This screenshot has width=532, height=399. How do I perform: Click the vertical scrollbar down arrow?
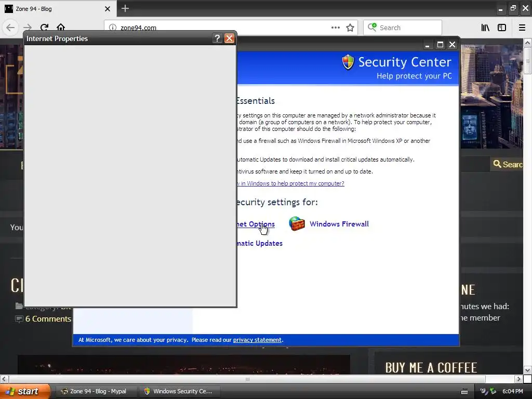528,370
